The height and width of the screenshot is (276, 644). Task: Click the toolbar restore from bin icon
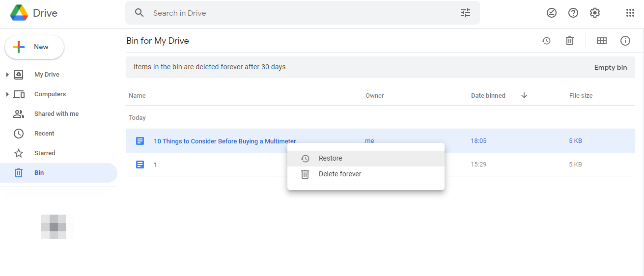pyautogui.click(x=546, y=41)
